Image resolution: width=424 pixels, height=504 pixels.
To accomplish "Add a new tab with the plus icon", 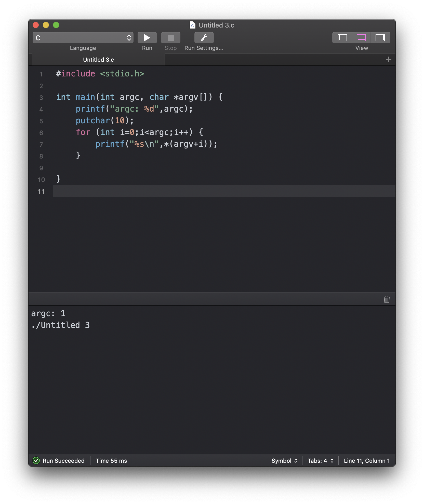I will 388,60.
